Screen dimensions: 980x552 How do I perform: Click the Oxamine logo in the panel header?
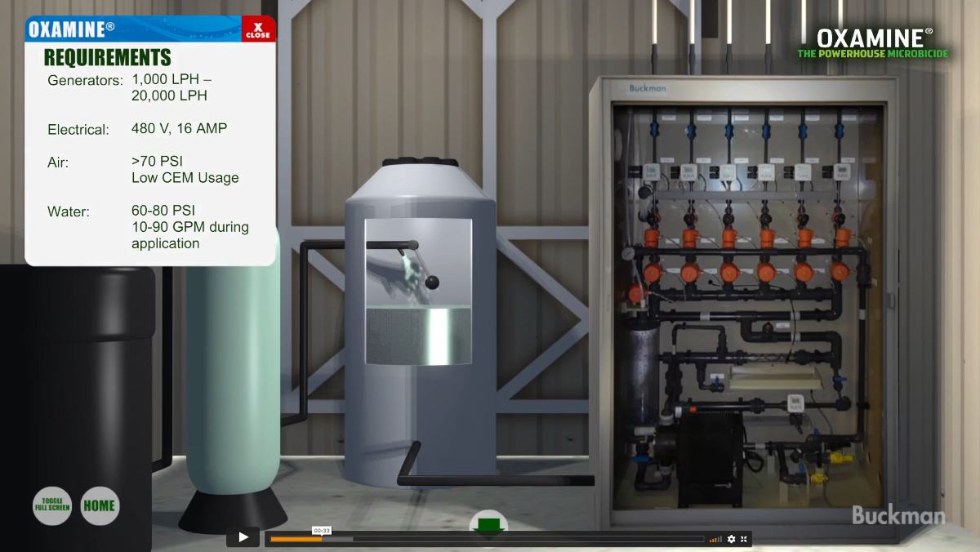tap(72, 29)
